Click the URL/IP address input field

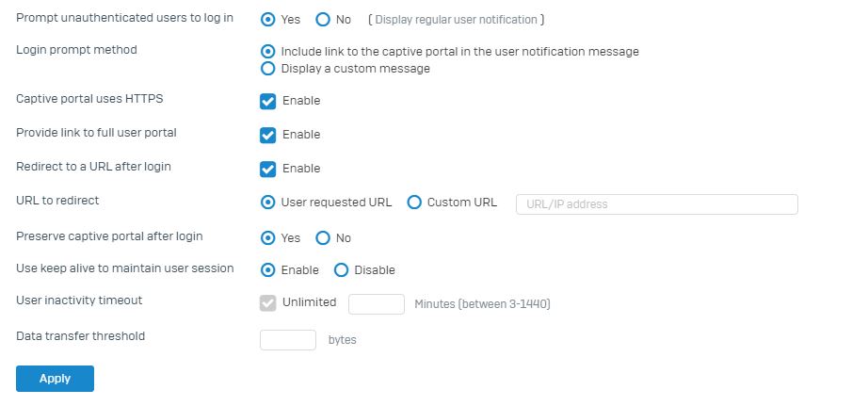656,203
